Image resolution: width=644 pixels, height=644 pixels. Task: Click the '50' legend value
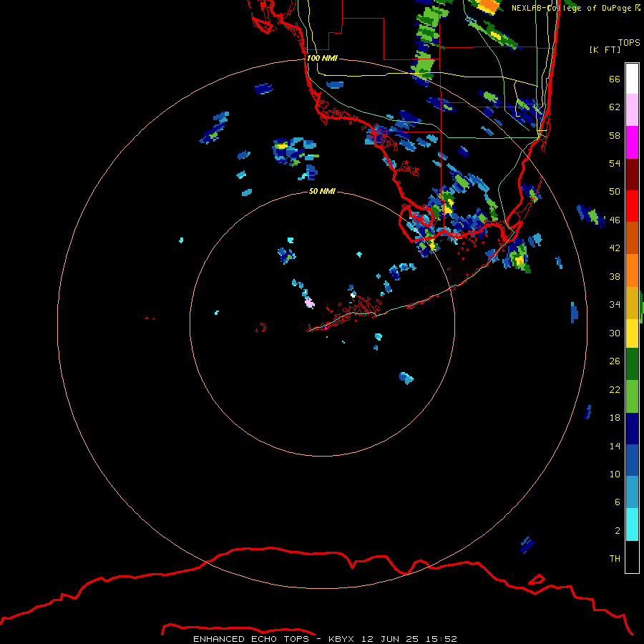click(x=615, y=191)
